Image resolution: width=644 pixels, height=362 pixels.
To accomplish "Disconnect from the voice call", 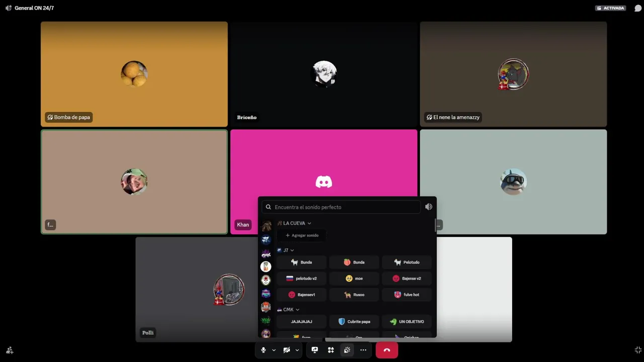I will (x=387, y=350).
